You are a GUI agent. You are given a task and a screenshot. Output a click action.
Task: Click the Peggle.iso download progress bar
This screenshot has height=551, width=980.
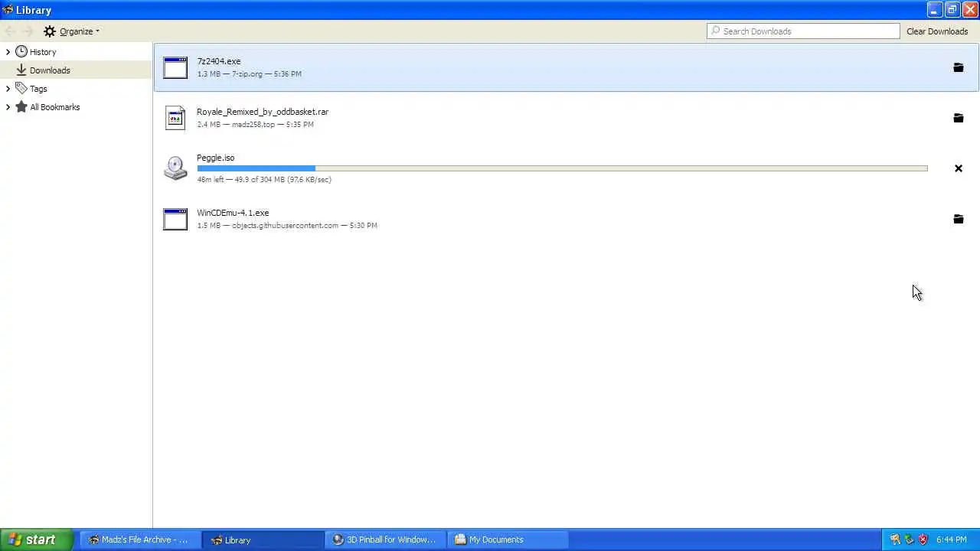click(562, 168)
